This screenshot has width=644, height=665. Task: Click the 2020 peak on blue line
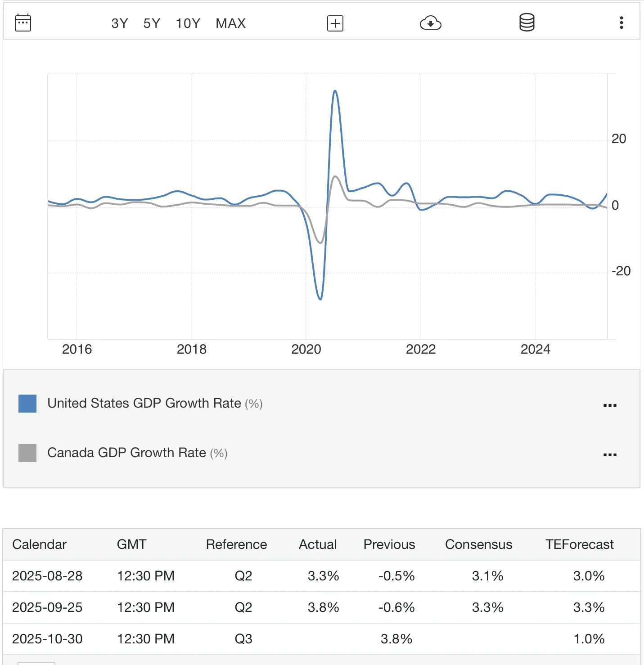pyautogui.click(x=335, y=91)
